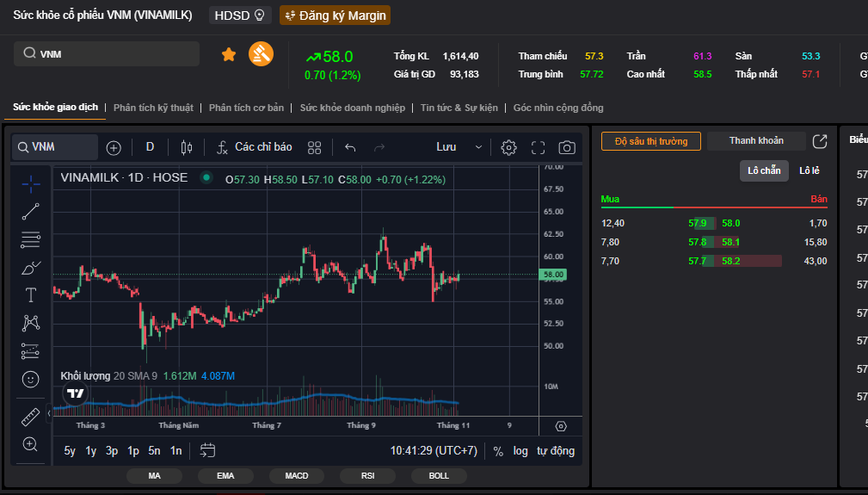The height and width of the screenshot is (495, 868).
Task: Toggle the MACD indicator chip
Action: 297,475
